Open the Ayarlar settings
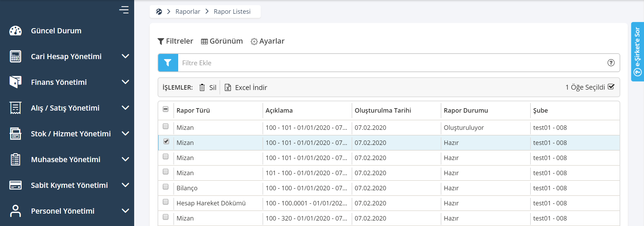 (268, 41)
